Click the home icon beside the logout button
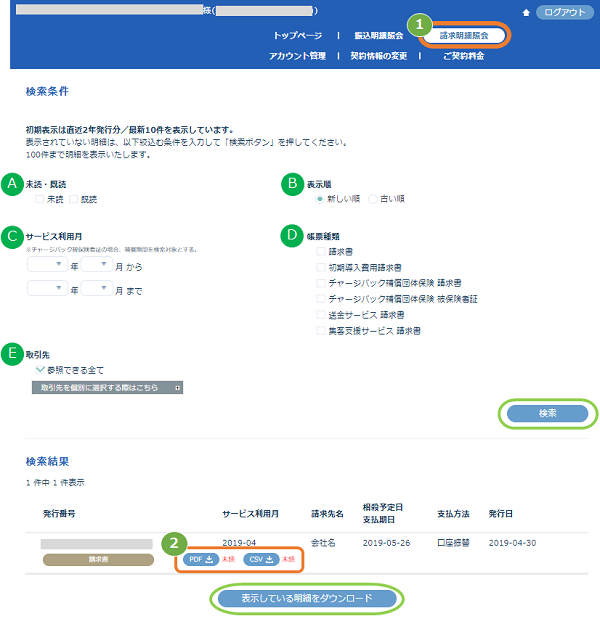The image size is (600, 632). 526,13
